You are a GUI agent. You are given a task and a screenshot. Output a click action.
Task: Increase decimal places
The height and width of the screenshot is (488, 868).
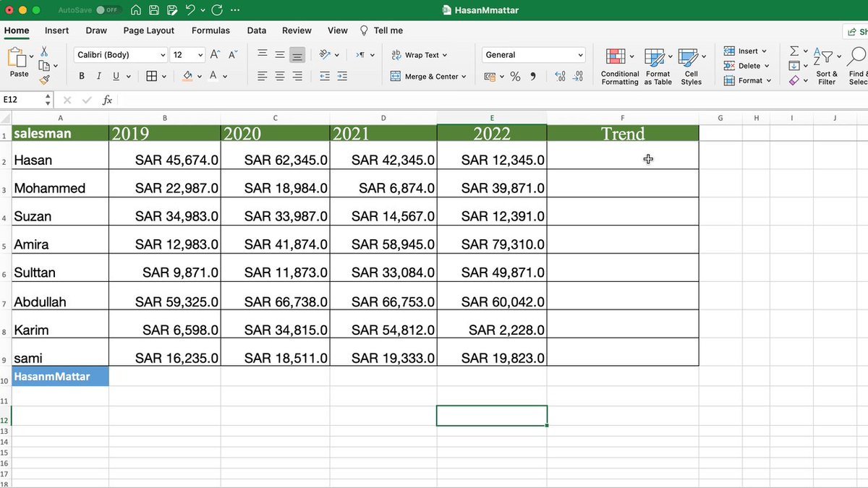coord(560,76)
